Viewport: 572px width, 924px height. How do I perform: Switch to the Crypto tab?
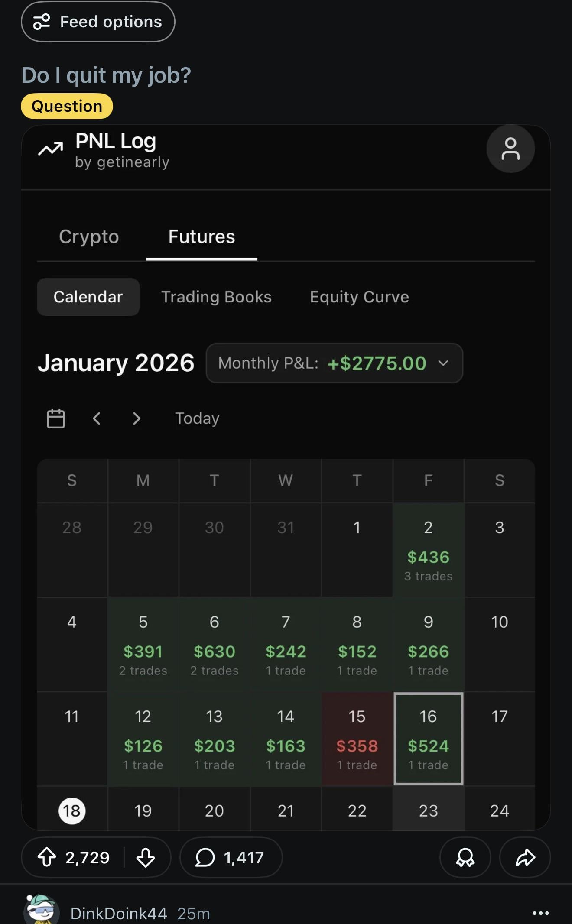[x=89, y=237]
